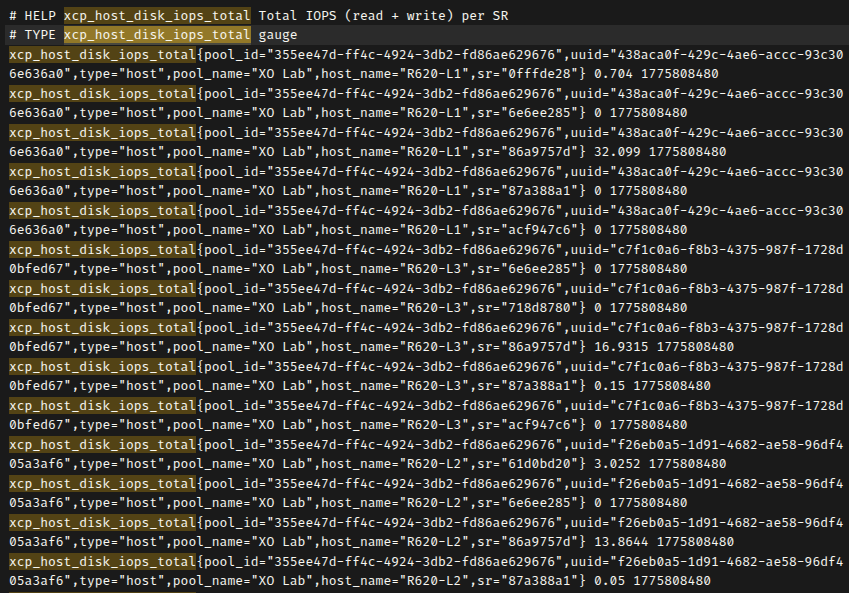Click the metric value 0.05
Viewport: 849px width, 593px height.
click(609, 581)
